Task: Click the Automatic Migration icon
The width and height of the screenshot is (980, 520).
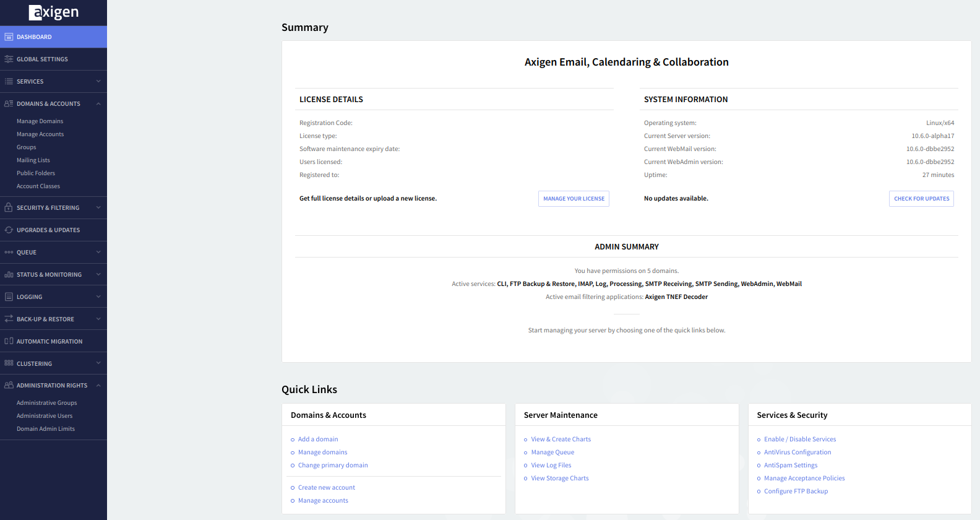Action: (9, 342)
